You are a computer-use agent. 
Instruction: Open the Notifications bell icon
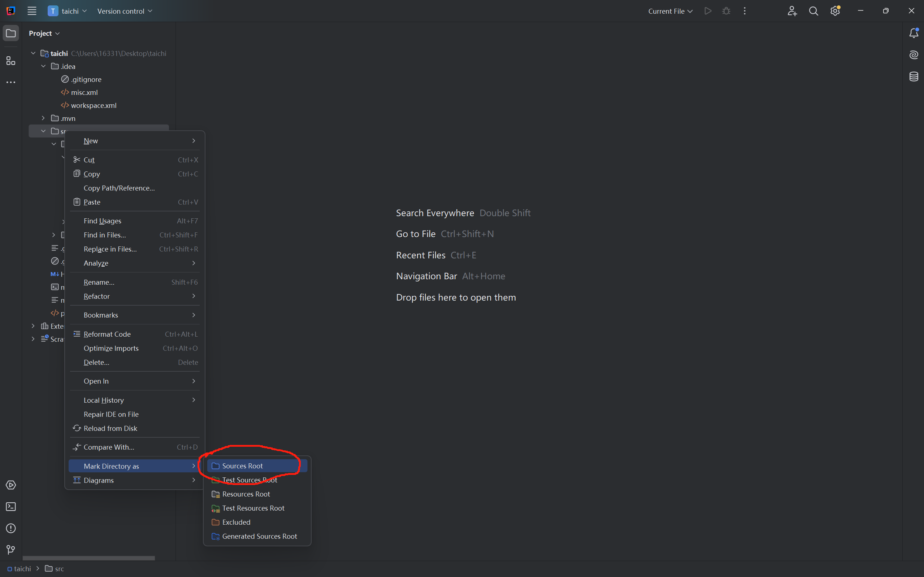point(913,34)
